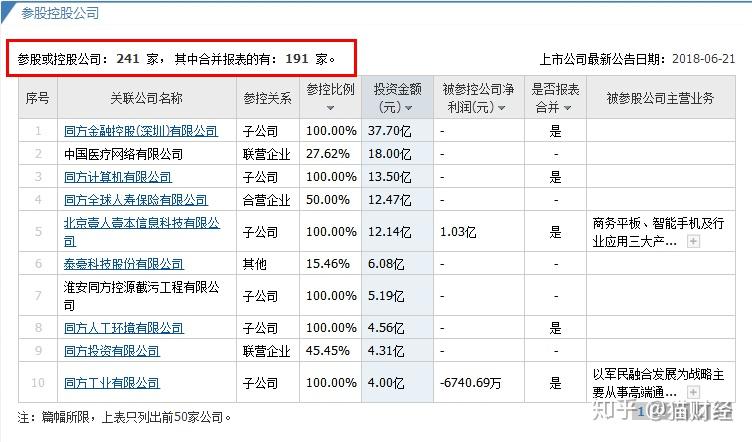Viewport: 752px width, 442px height.
Task: Sort by 被参控公司净利润 arrow
Action: (x=502, y=108)
